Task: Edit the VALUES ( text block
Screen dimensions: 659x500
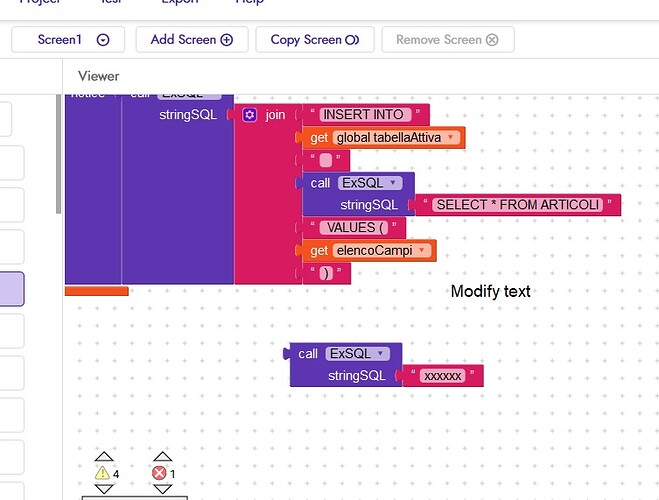Action: pos(353,228)
